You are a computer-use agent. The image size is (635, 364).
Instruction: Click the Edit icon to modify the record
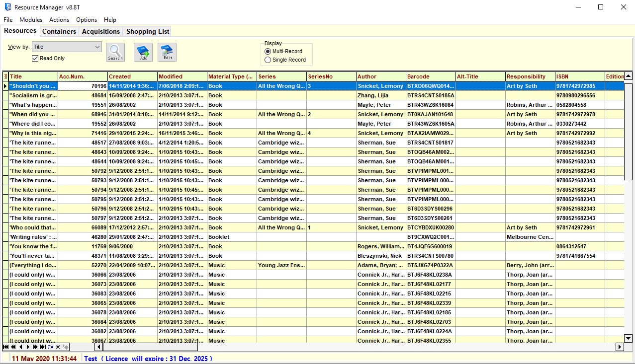point(167,52)
